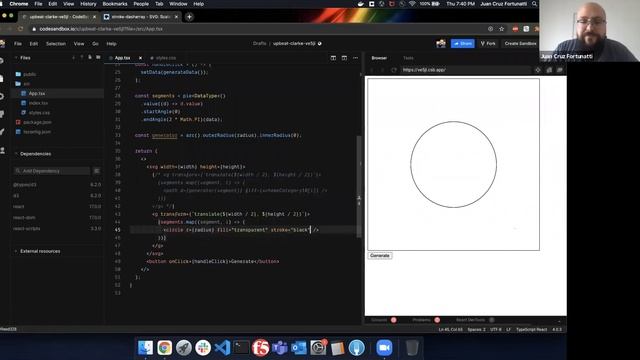Refresh the preview browser

(x=393, y=70)
